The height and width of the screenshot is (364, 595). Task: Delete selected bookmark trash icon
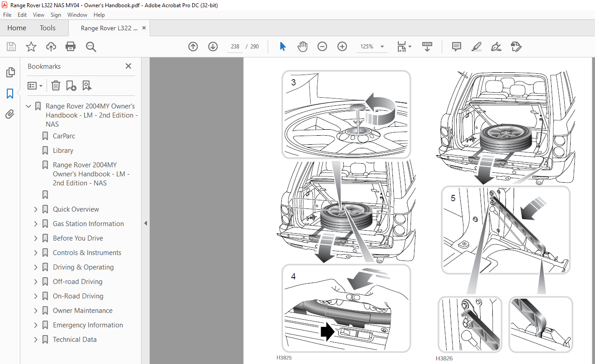[56, 85]
